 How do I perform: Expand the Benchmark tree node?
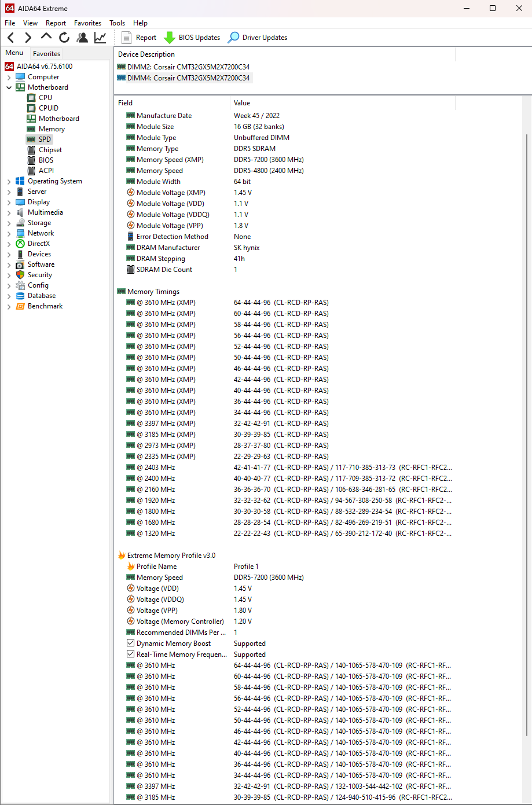click(9, 306)
